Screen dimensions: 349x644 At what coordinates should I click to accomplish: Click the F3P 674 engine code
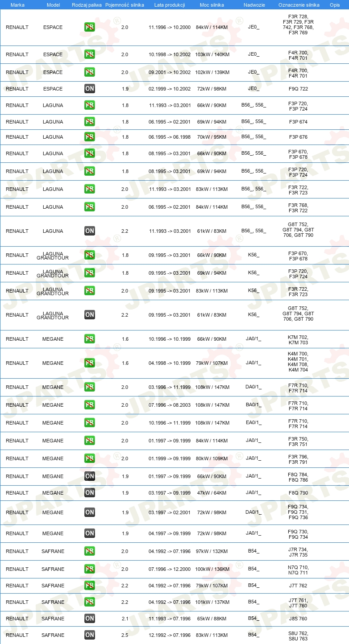pyautogui.click(x=298, y=122)
